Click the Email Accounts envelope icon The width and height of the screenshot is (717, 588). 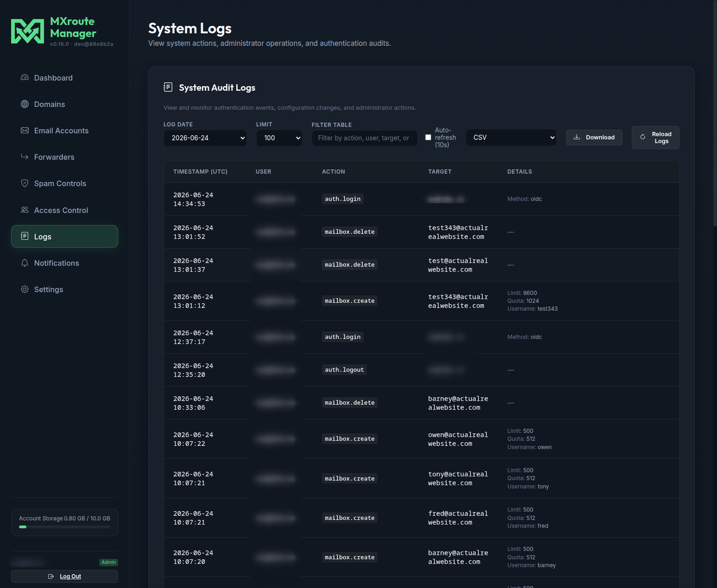point(25,131)
